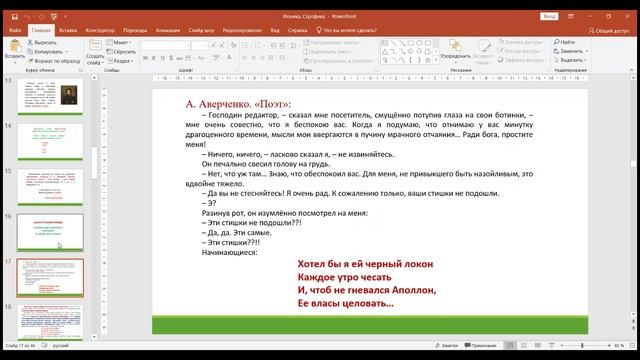Viewport: 640px width, 360px height.
Task: Click Reset (Сбросить) slide button
Action: [121, 52]
